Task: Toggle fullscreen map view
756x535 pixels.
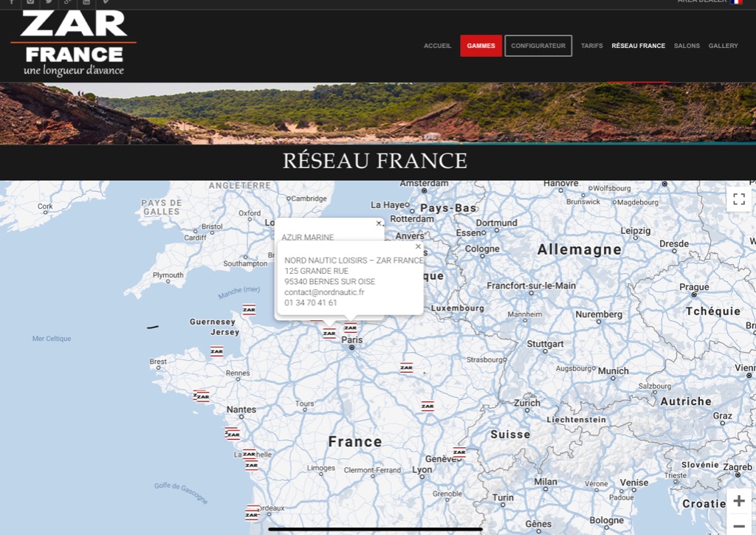Action: 738,199
